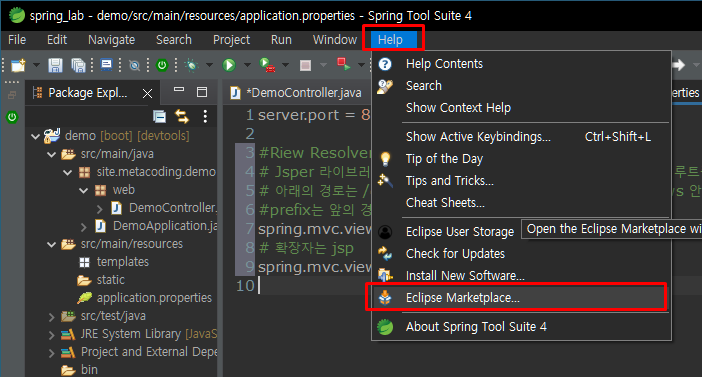This screenshot has height=377, width=702.
Task: Open the Run configurations dropdown arrow
Action: click(x=247, y=65)
